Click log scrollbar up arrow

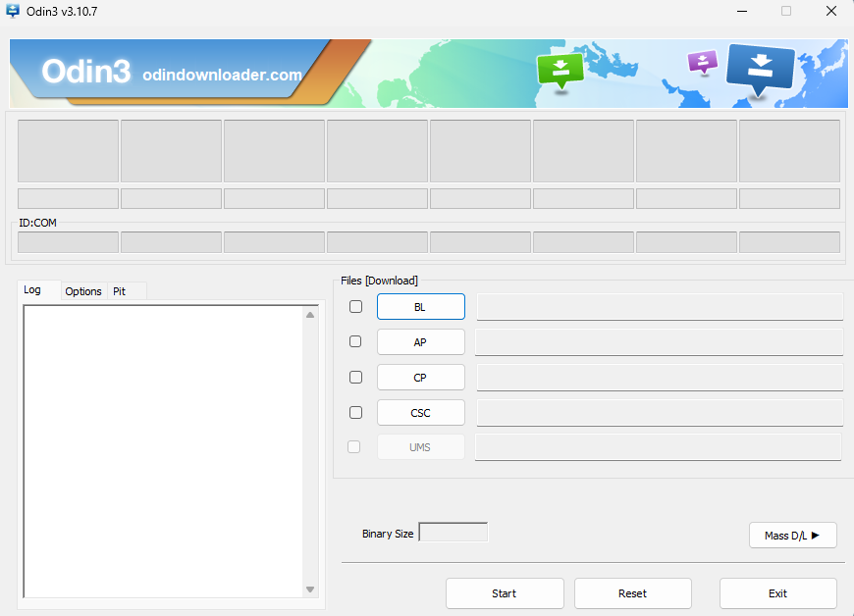click(310, 315)
